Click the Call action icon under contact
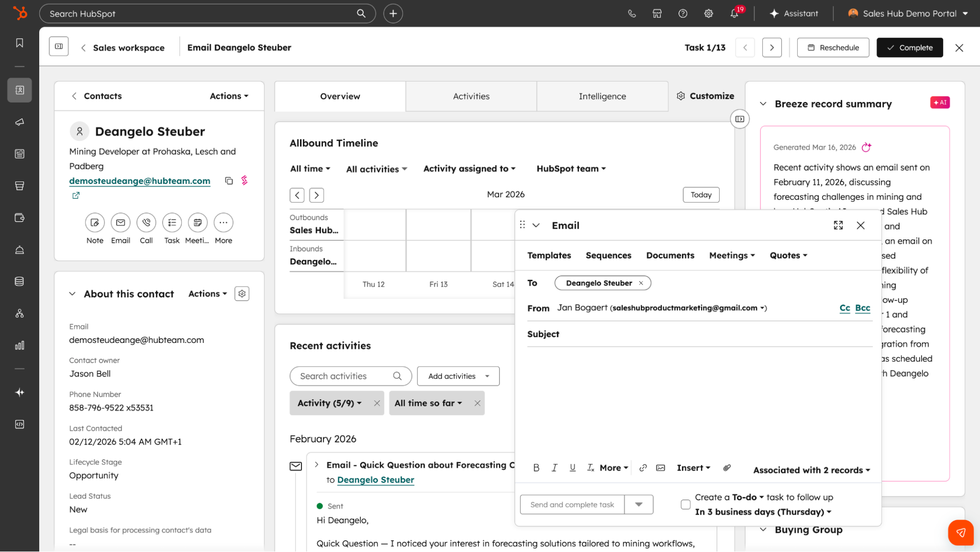 pos(146,223)
